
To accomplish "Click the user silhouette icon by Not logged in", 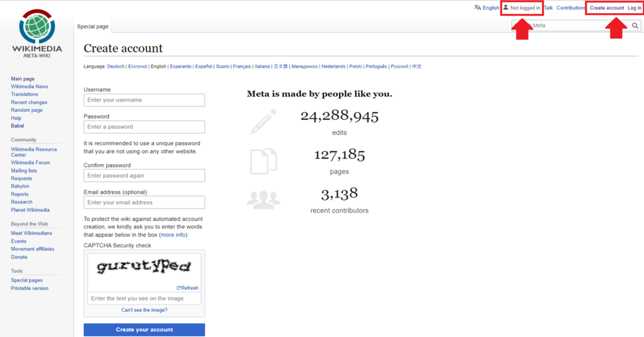I will click(x=506, y=8).
